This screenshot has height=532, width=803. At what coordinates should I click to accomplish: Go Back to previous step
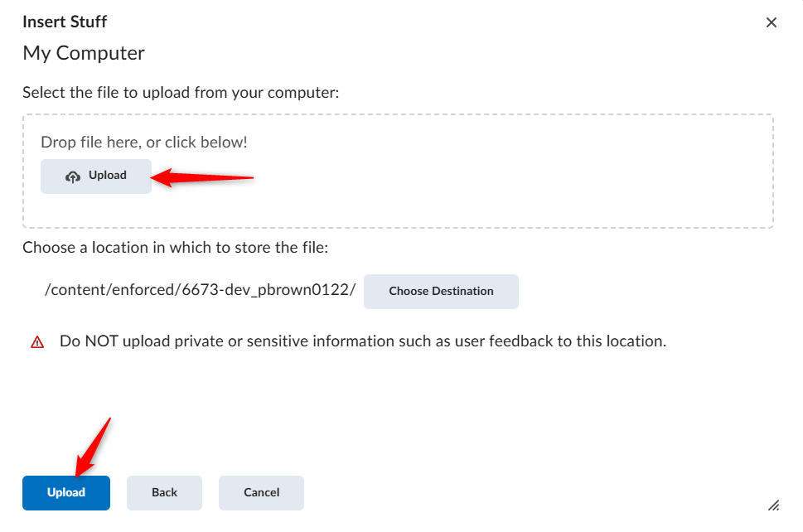164,492
